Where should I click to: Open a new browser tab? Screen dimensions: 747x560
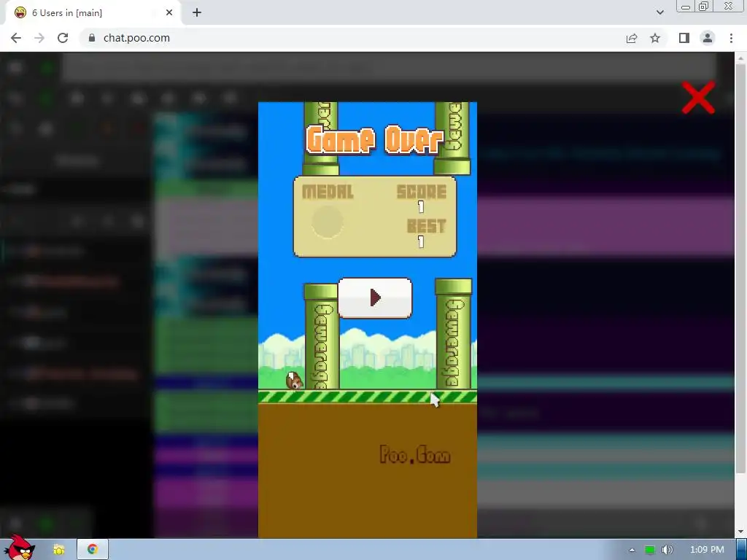tap(197, 13)
